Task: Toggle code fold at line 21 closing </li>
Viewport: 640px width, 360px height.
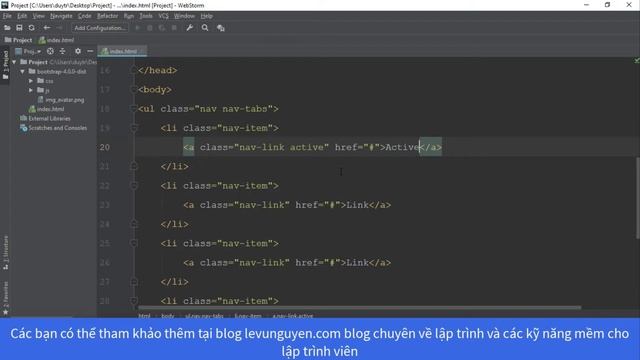Action: 134,166
